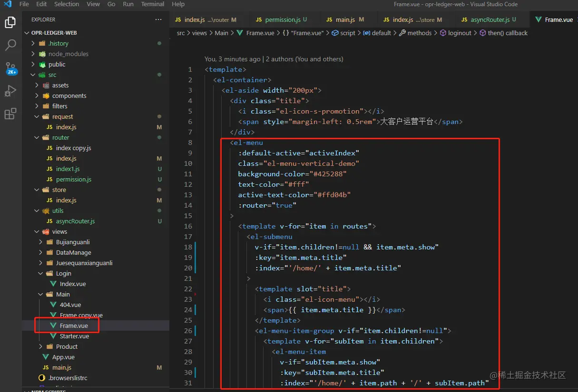Image resolution: width=578 pixels, height=392 pixels.
Task: Collapse the router folder
Action: 60,137
